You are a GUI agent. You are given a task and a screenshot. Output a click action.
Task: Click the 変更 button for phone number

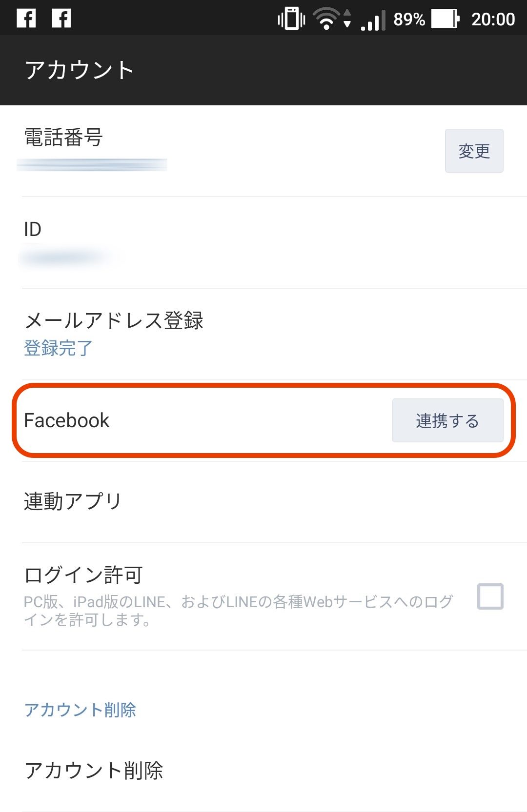click(474, 151)
